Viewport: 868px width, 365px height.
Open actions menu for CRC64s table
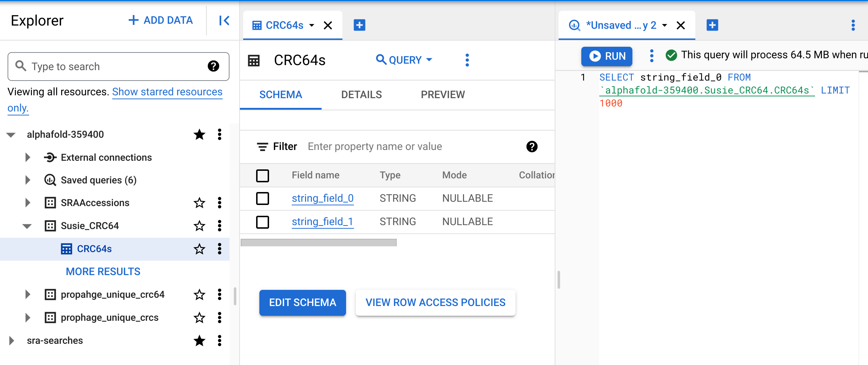pyautogui.click(x=219, y=249)
